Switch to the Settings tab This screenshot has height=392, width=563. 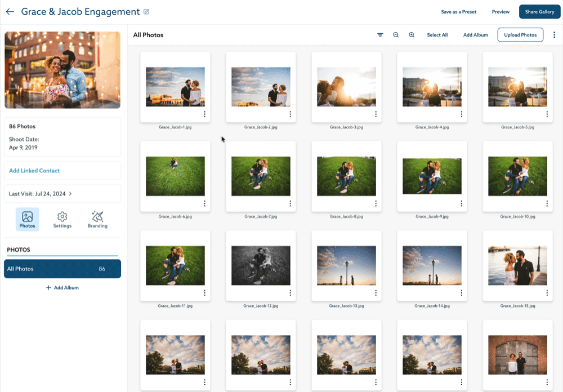62,219
